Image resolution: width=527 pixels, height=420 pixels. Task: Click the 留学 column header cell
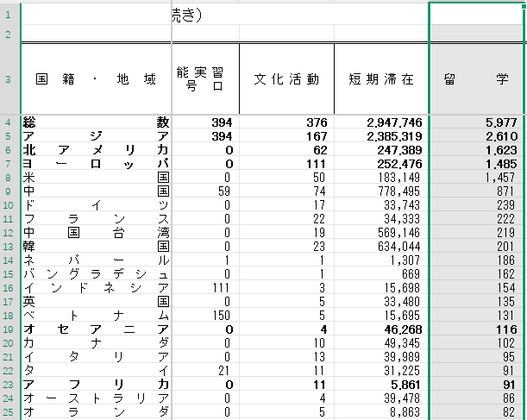tap(477, 78)
